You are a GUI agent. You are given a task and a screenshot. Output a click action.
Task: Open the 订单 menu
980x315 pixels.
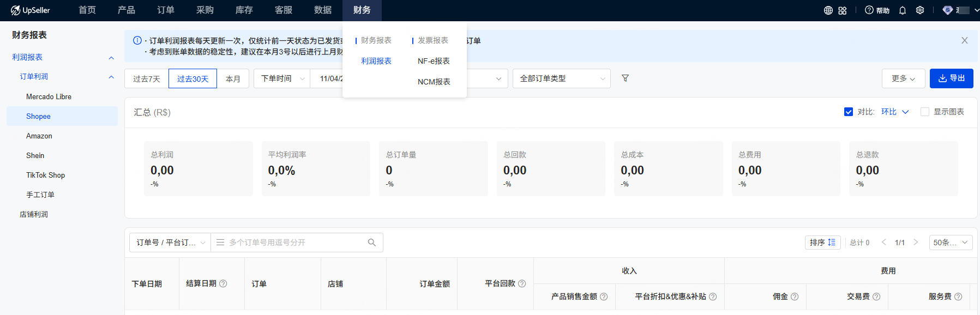[166, 10]
